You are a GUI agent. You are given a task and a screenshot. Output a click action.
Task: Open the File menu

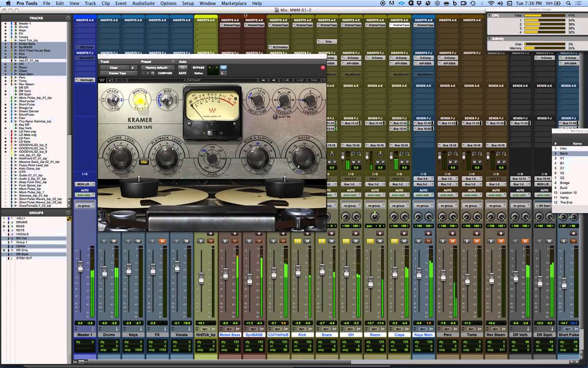point(46,4)
